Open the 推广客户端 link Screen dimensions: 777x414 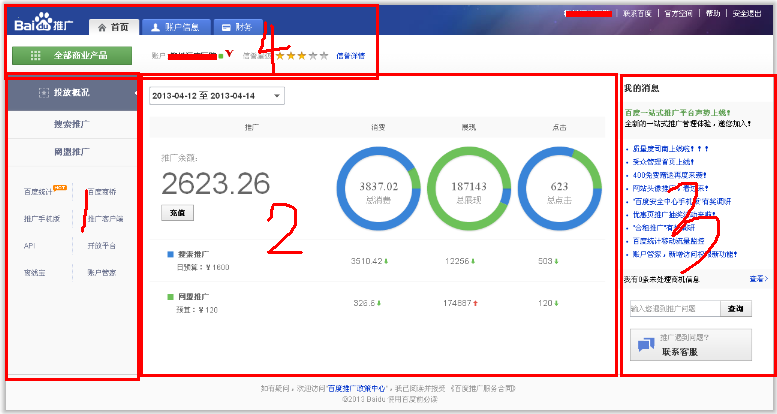(x=106, y=219)
